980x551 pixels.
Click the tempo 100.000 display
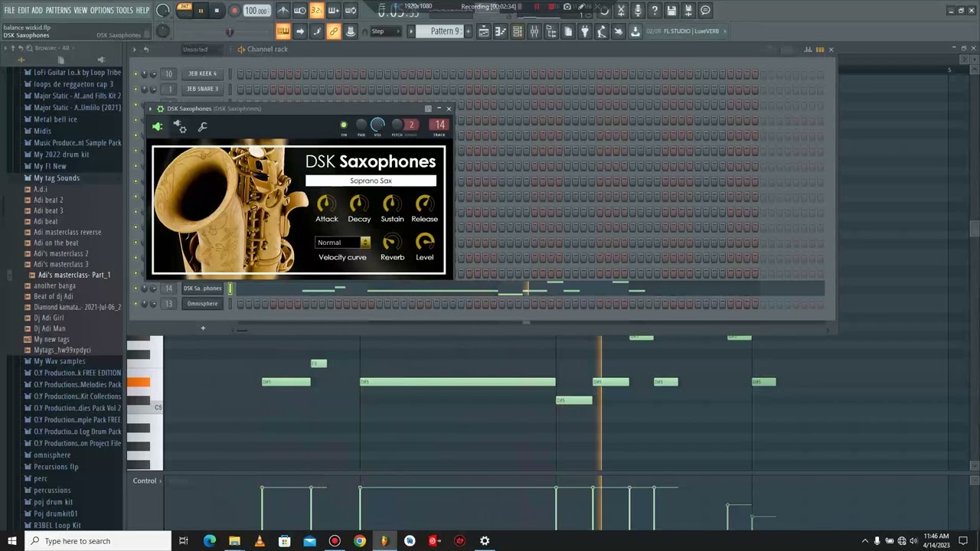tap(256, 11)
